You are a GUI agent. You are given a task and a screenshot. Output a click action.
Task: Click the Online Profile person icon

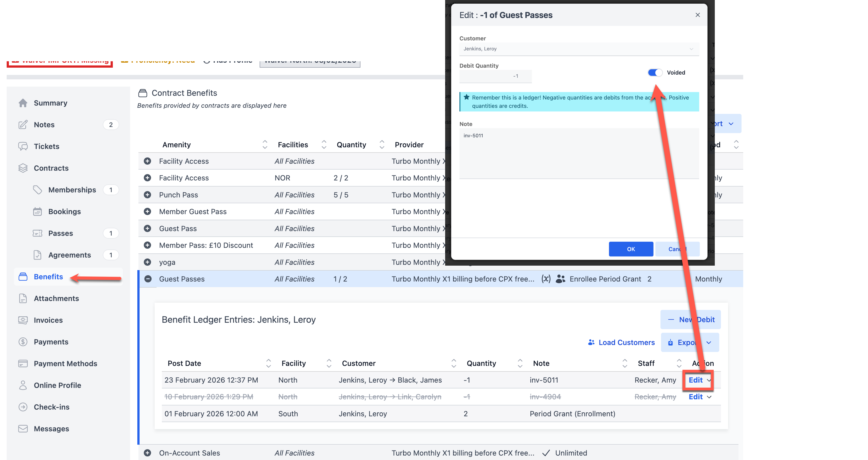(23, 385)
